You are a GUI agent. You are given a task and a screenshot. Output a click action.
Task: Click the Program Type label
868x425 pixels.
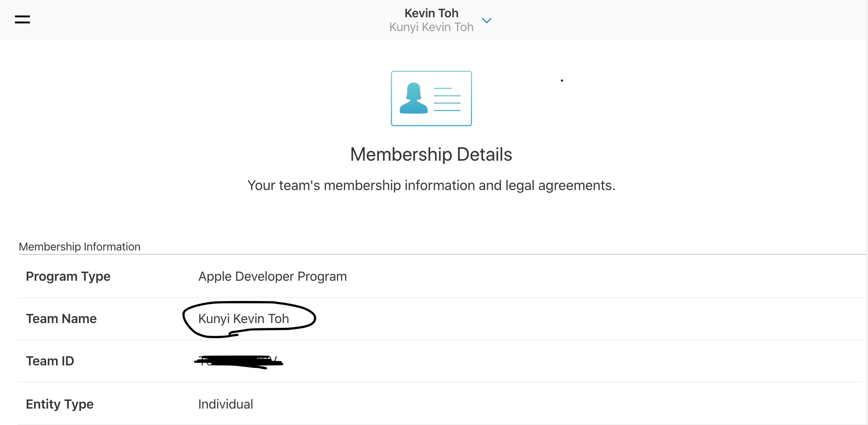pos(68,276)
